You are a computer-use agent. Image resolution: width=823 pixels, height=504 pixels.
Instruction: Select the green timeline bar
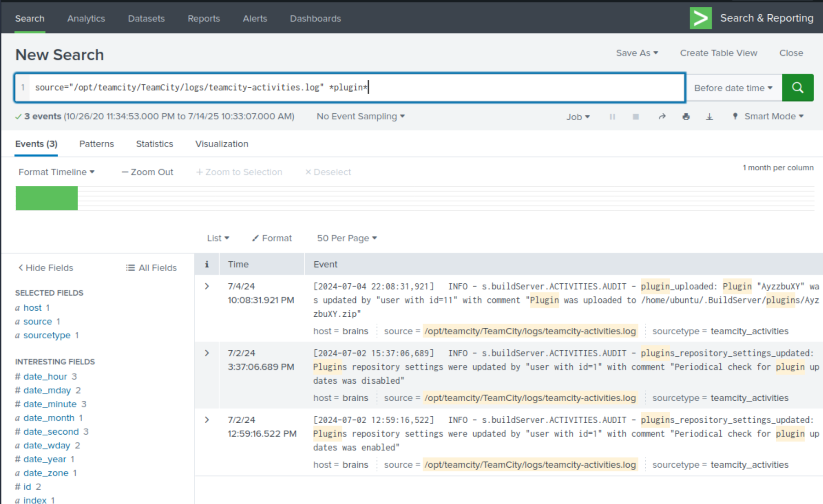tap(47, 198)
